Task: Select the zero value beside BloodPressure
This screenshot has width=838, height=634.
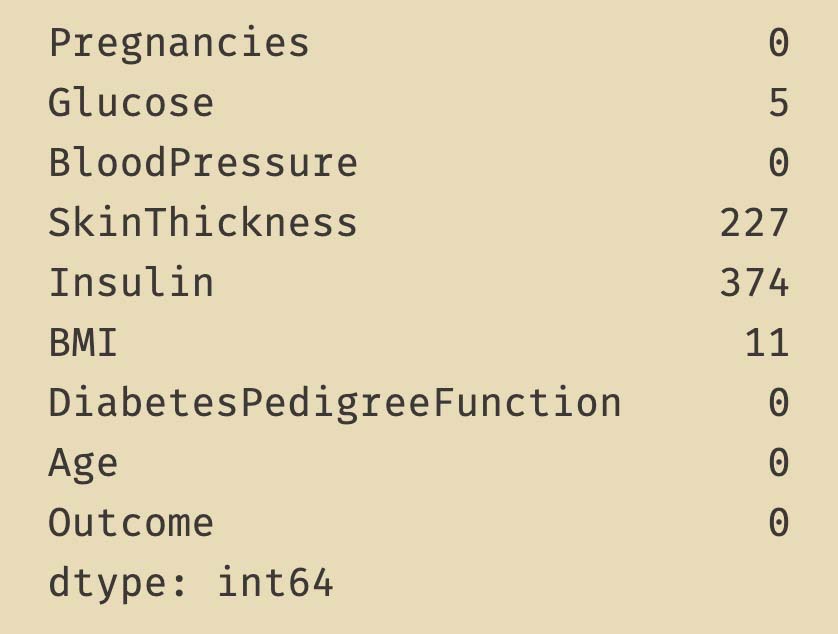Action: click(779, 163)
